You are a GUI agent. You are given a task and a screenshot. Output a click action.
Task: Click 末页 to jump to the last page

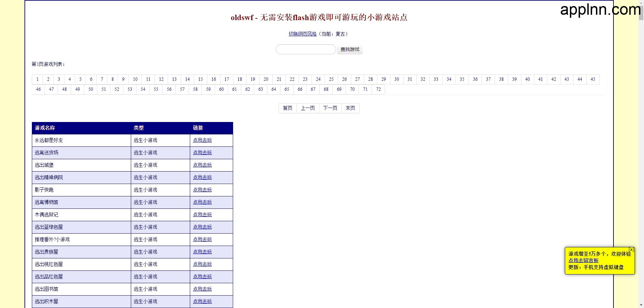[x=350, y=108]
